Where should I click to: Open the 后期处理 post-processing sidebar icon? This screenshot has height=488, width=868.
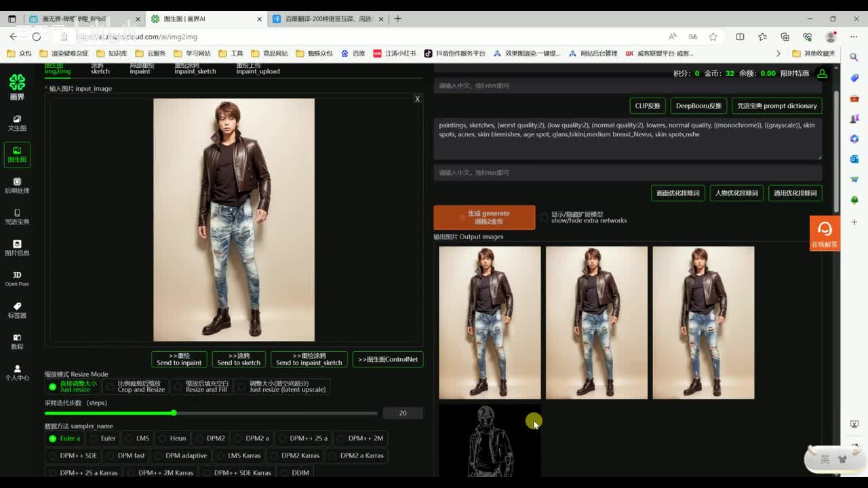tap(17, 185)
